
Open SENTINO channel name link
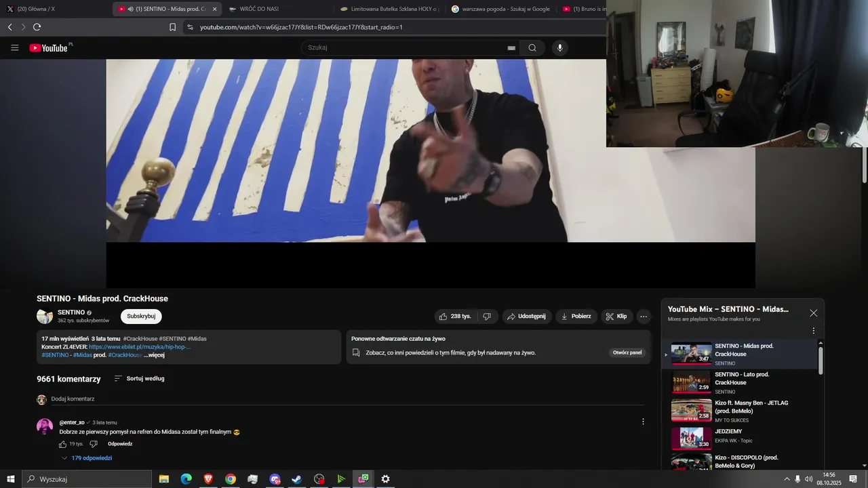point(71,312)
